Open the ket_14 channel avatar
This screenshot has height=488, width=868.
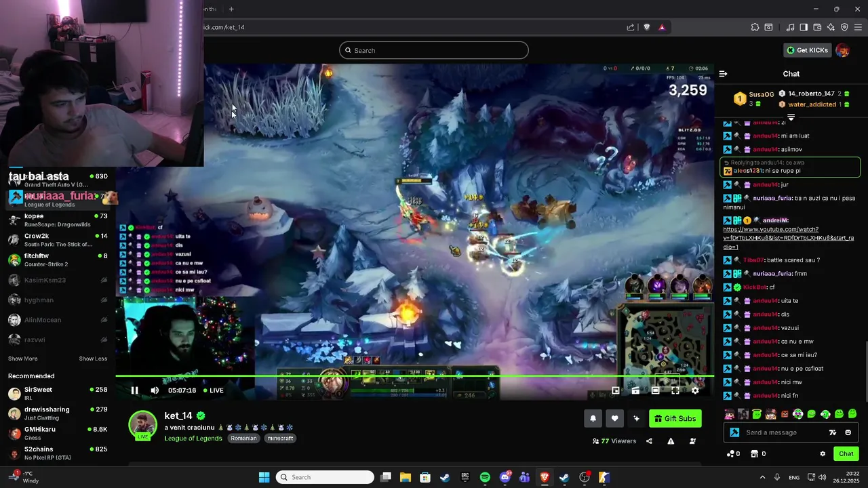coord(143,425)
